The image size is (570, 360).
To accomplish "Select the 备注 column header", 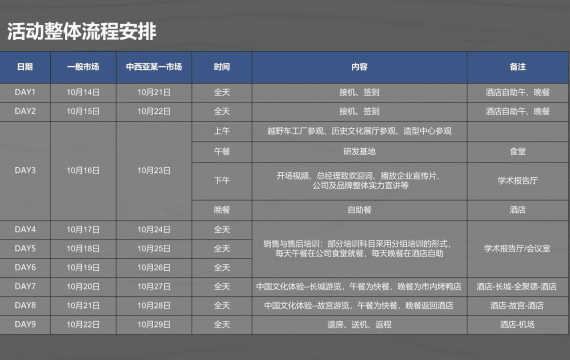I will 518,67.
